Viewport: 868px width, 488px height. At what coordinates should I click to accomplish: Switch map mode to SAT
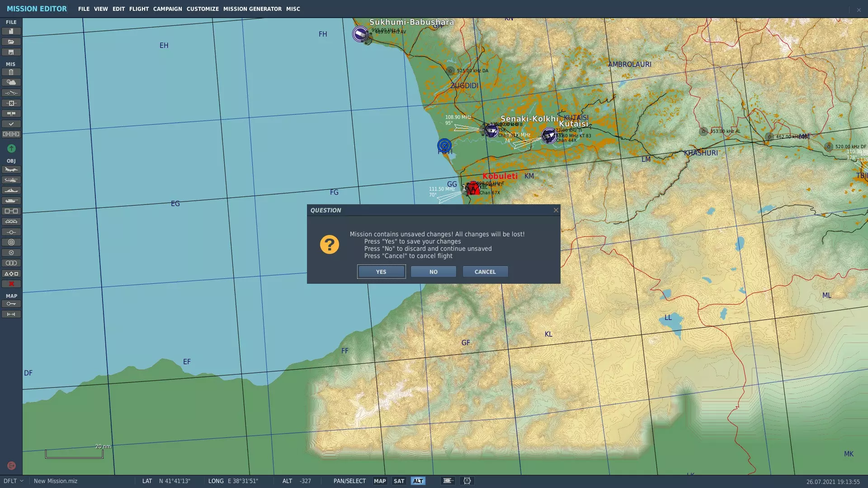click(x=399, y=481)
